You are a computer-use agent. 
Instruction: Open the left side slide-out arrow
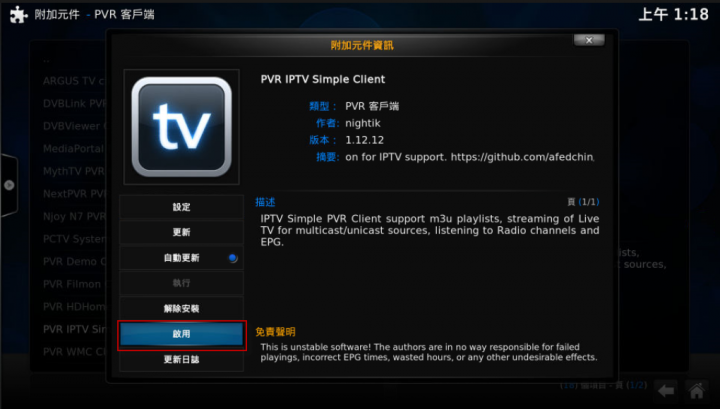coord(9,185)
